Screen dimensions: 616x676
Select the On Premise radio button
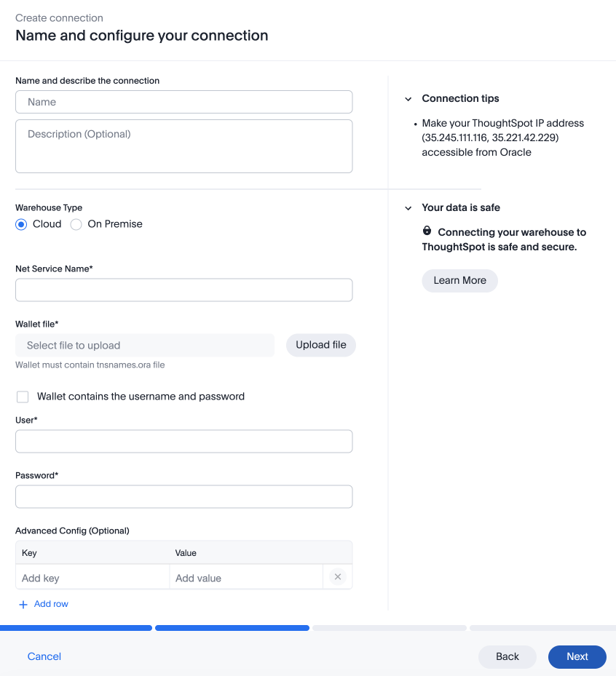pyautogui.click(x=76, y=224)
